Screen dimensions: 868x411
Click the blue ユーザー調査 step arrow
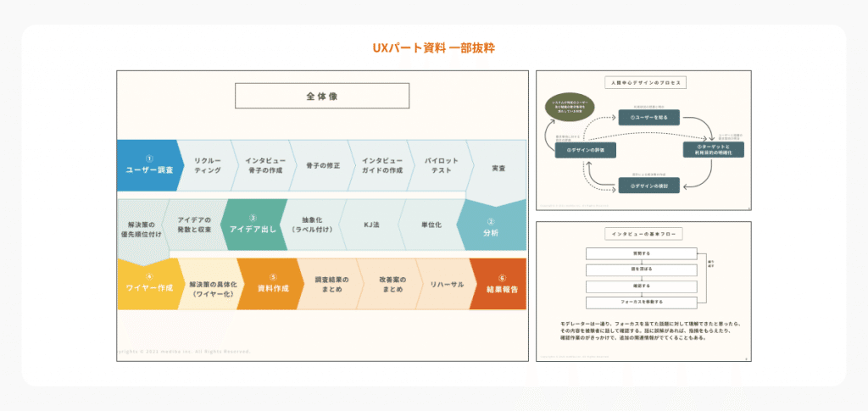(x=149, y=165)
